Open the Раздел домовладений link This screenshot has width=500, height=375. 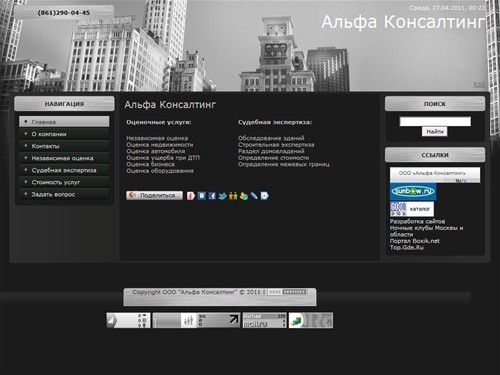point(271,151)
